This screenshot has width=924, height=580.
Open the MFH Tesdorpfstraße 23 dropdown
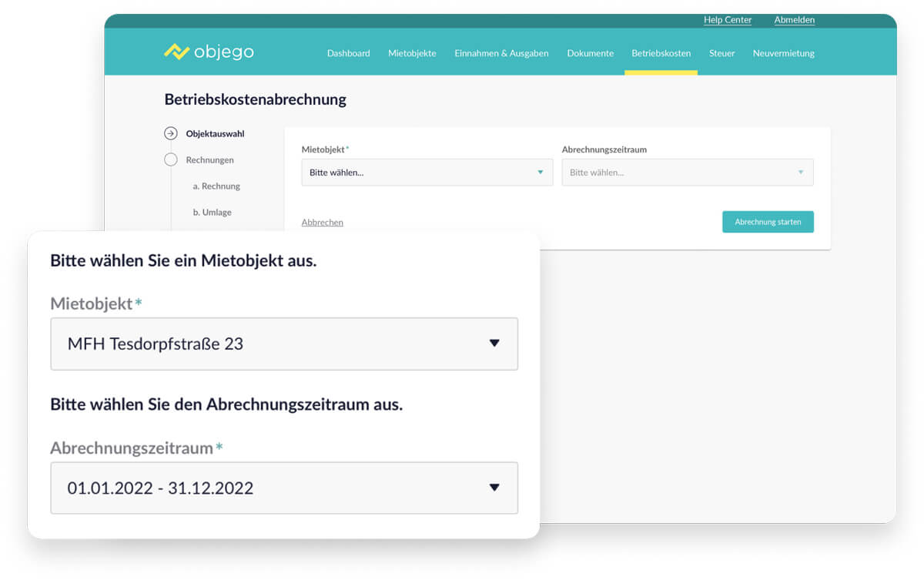[284, 344]
